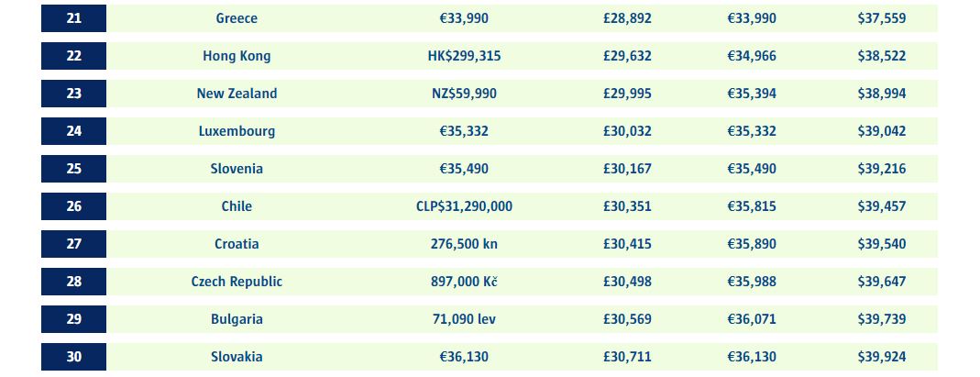This screenshot has height=377, width=980.
Task: Select Luxembourg in the country column
Action: 237,131
